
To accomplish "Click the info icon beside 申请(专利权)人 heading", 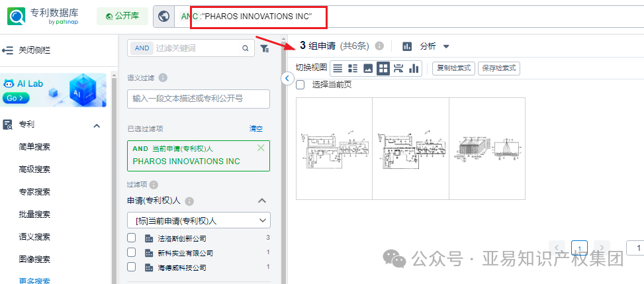I will pyautogui.click(x=189, y=201).
